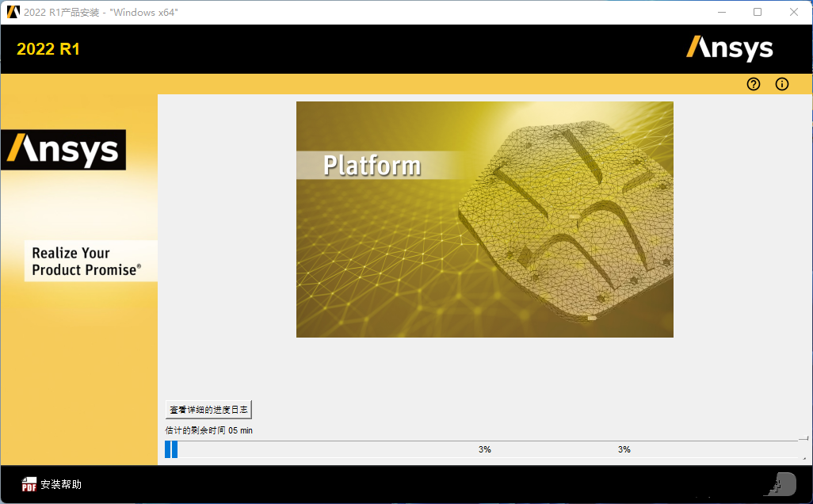Close the installer window
Screen dimensions: 813x504
(794, 12)
